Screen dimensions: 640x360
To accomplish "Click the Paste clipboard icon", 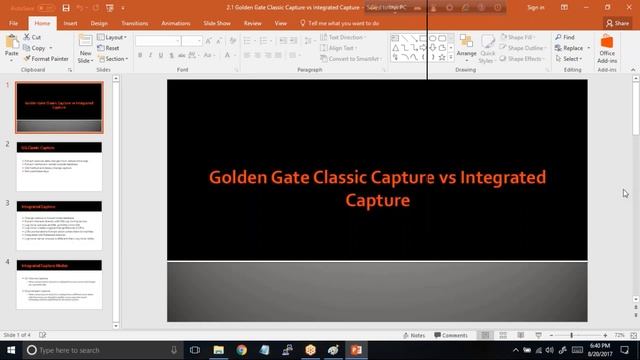I will [12, 42].
